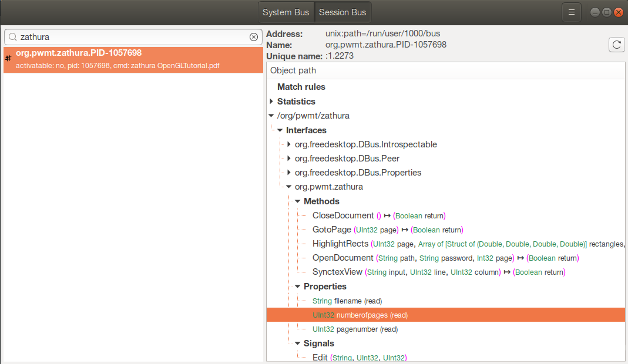Click the refresh introspection icon
Screen dimensions: 628x364
click(617, 45)
